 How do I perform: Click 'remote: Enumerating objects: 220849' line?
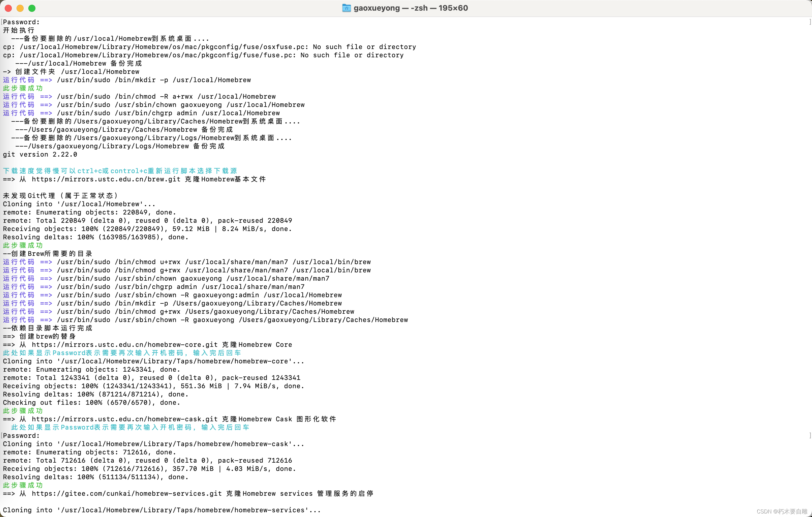[x=89, y=212]
